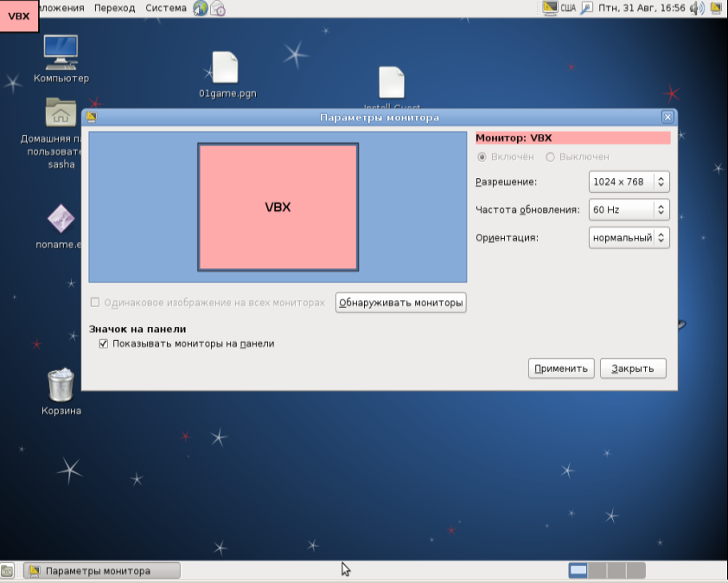Select the home folder desktop icon
The height and width of the screenshot is (583, 728).
[61, 112]
